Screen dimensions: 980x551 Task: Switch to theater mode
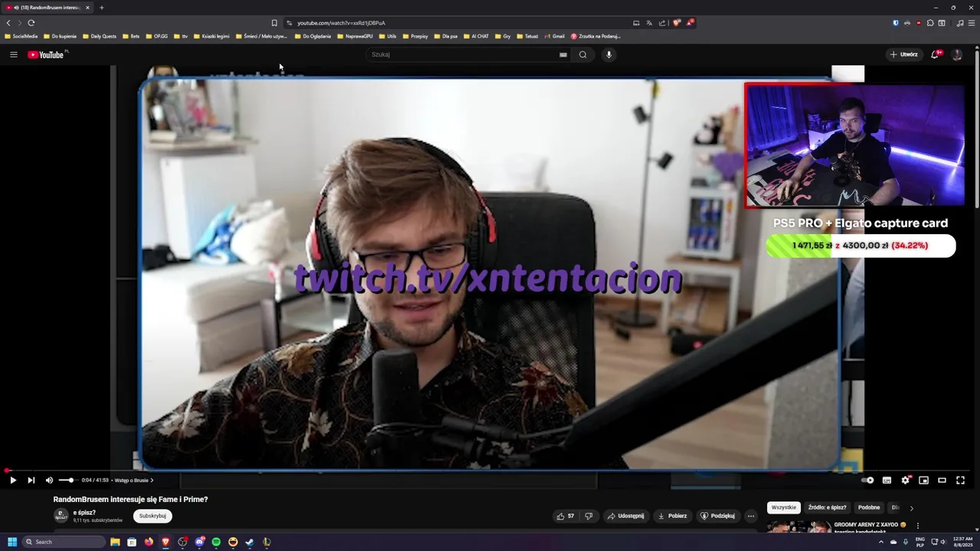[942, 480]
